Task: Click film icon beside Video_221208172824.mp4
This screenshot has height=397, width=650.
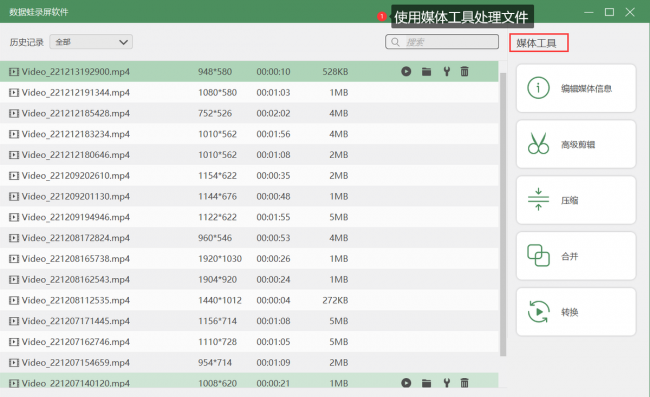Action: tap(14, 238)
